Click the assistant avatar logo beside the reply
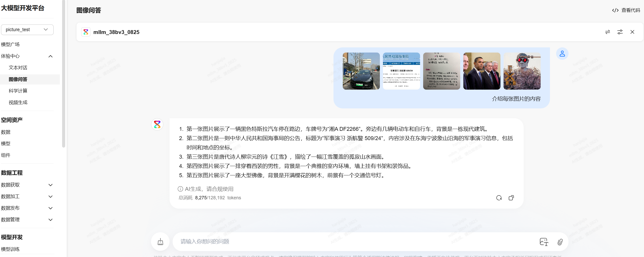This screenshot has height=257, width=644. tap(157, 124)
